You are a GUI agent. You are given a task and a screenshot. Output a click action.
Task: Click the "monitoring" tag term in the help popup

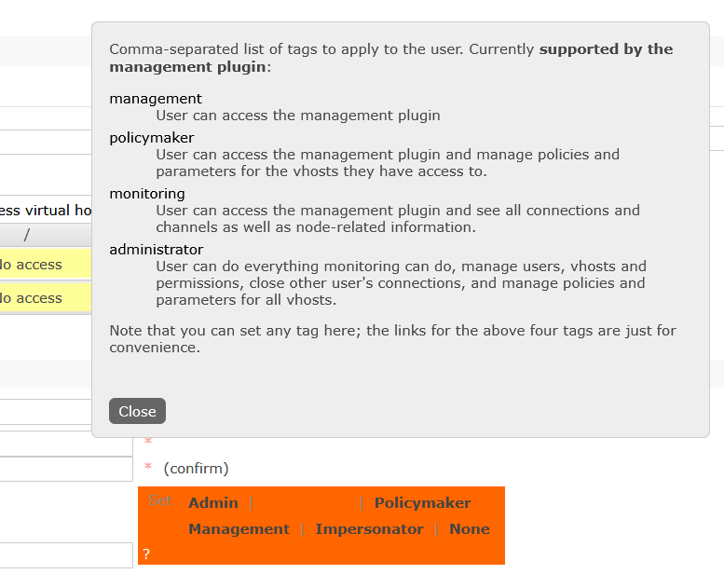pos(147,194)
